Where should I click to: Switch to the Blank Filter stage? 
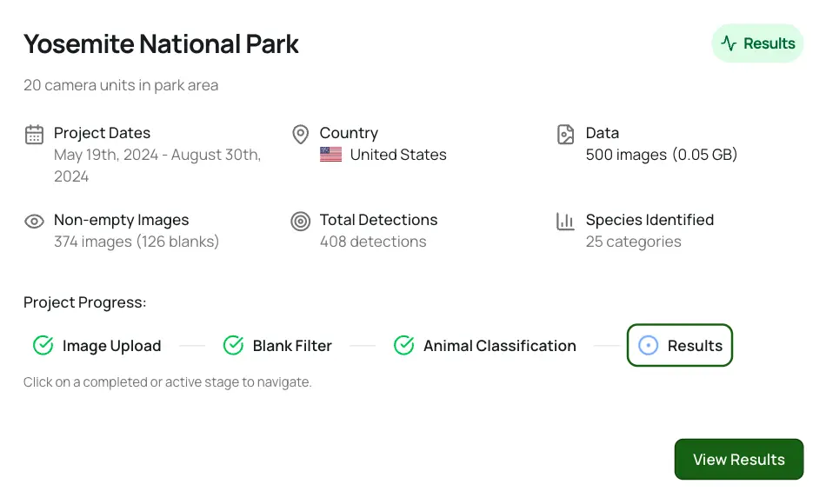tap(291, 345)
